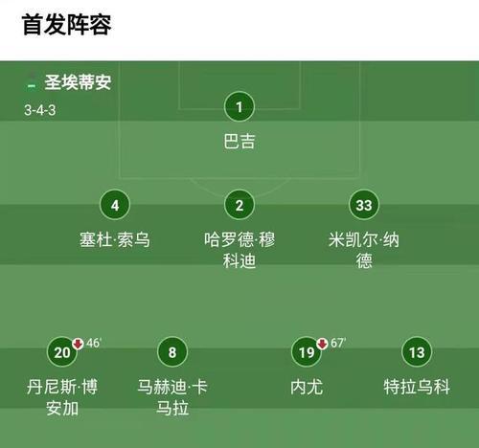
Task: Tap the number 20 player circle
Action: pyautogui.click(x=62, y=352)
